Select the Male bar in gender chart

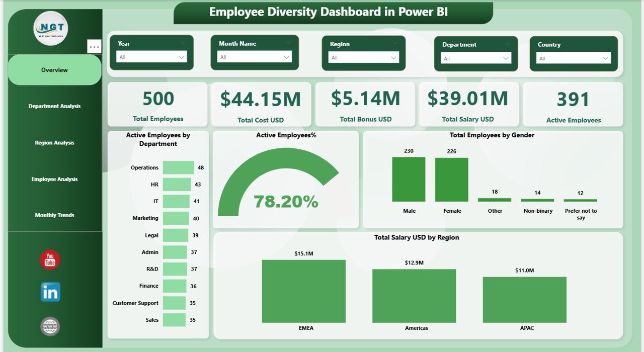tap(409, 179)
